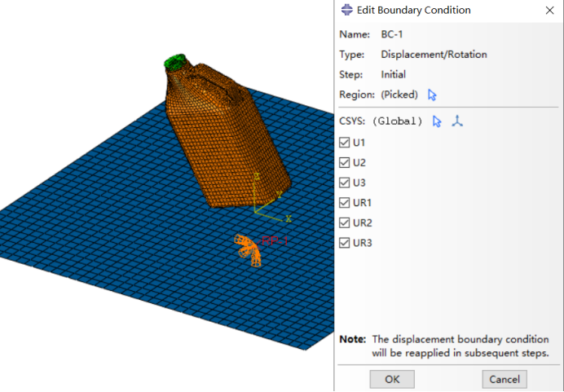Viewport: 564px width, 392px height.
Task: Click the (Global) CSYS text
Action: coord(397,121)
